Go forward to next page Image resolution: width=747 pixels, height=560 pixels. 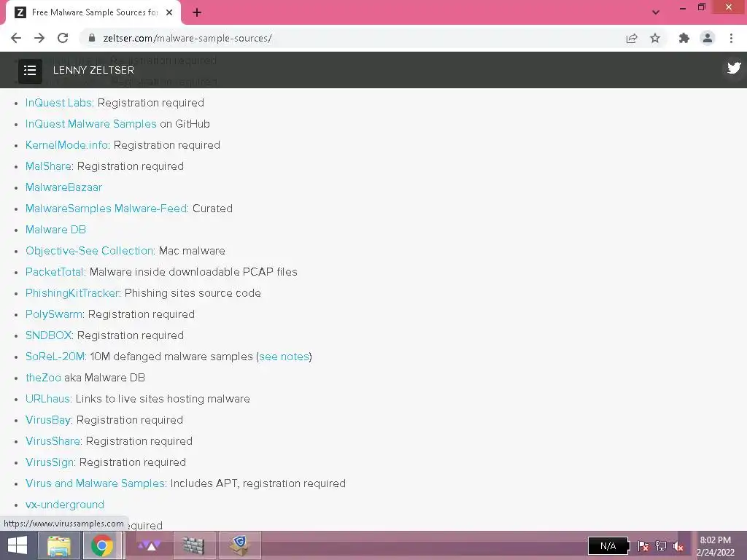click(x=39, y=38)
